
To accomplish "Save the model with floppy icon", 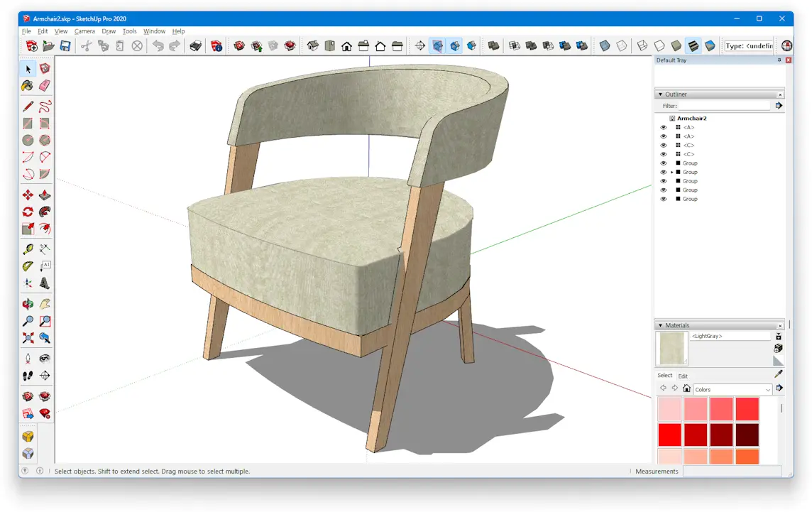I will pyautogui.click(x=65, y=46).
